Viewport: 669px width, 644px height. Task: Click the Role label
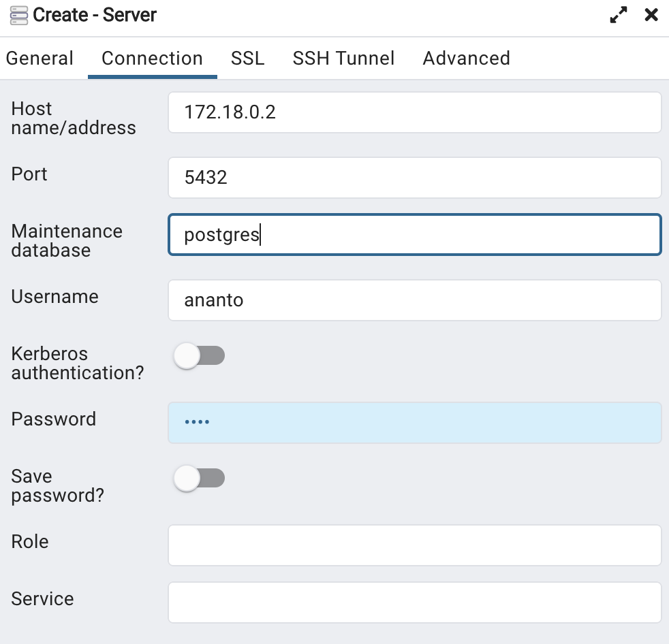(x=30, y=542)
